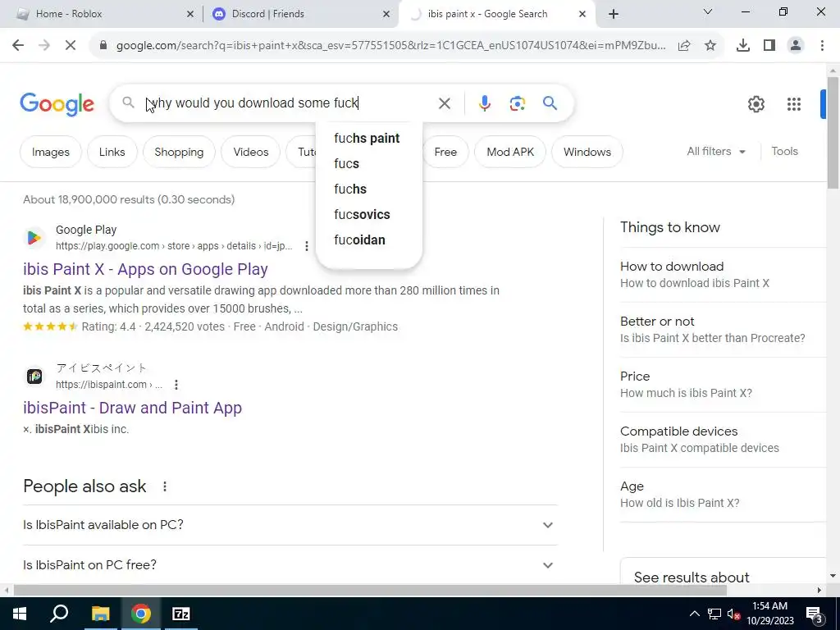The height and width of the screenshot is (630, 840).
Task: Open 7-Zip from the taskbar
Action: click(181, 614)
